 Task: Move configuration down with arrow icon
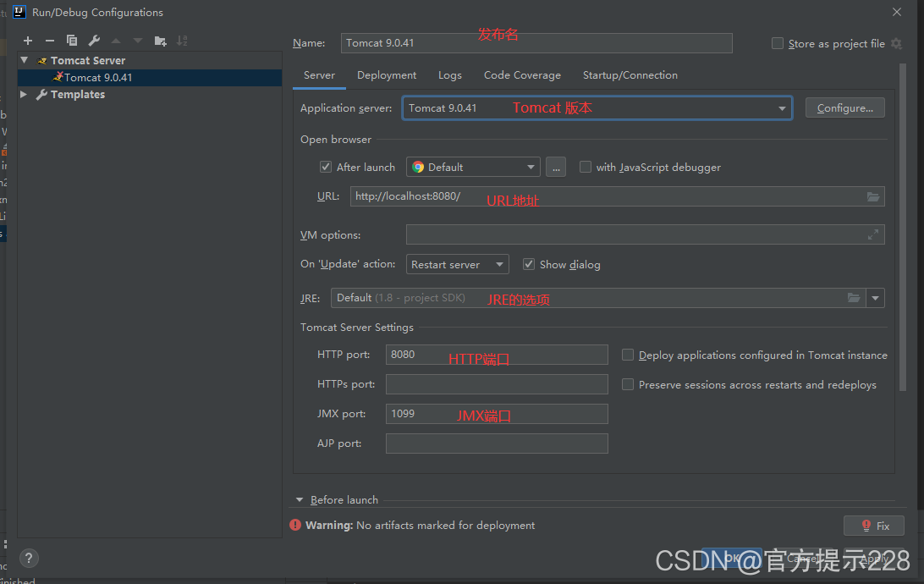pos(138,41)
